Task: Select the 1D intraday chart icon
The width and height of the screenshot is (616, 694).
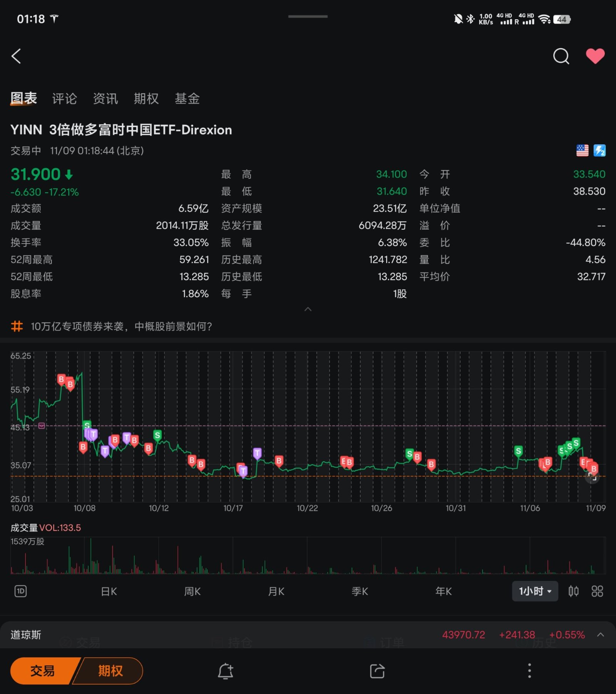Action: [x=20, y=591]
